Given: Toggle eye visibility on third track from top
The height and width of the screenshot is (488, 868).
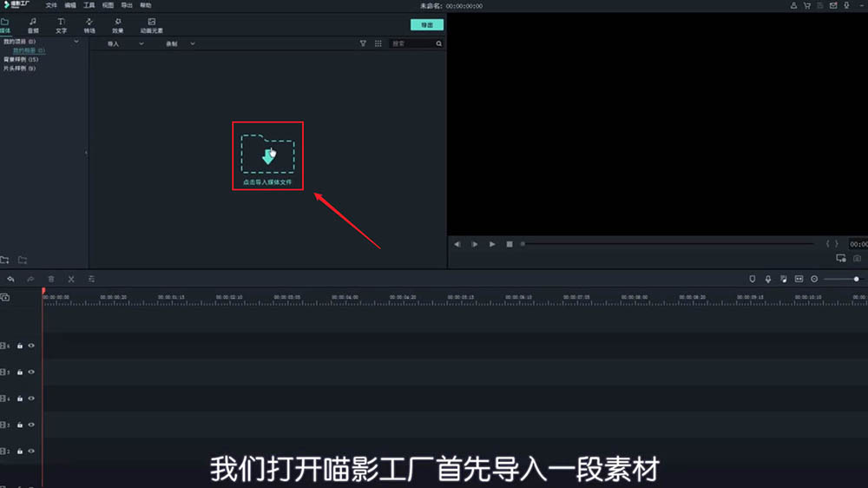Looking at the screenshot, I should 31,399.
